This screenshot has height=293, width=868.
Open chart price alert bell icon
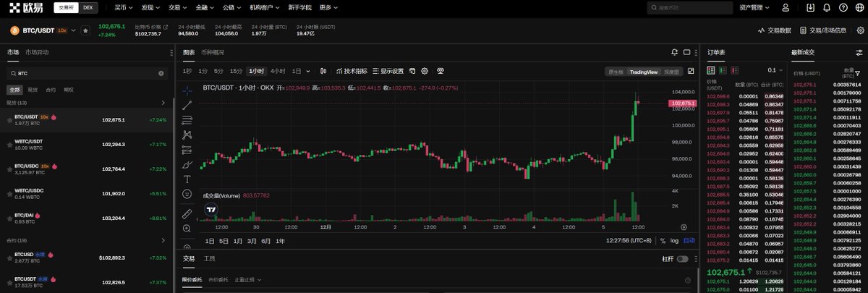[x=674, y=52]
